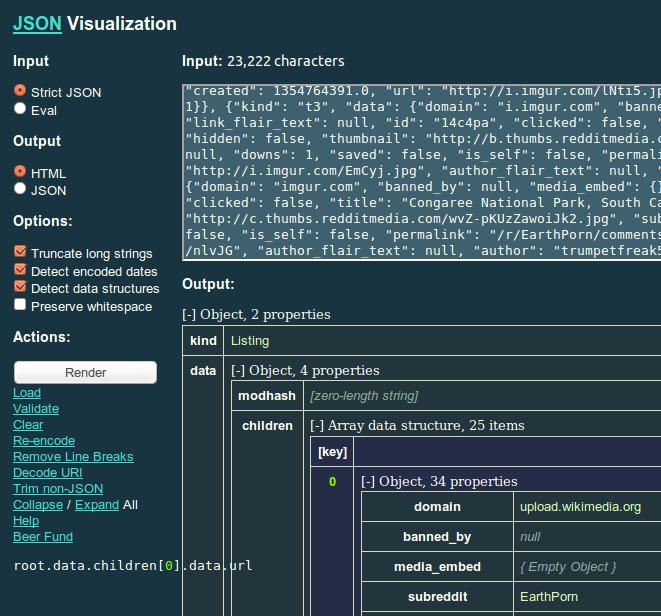Click the Input 23,222 characters label

point(263,61)
